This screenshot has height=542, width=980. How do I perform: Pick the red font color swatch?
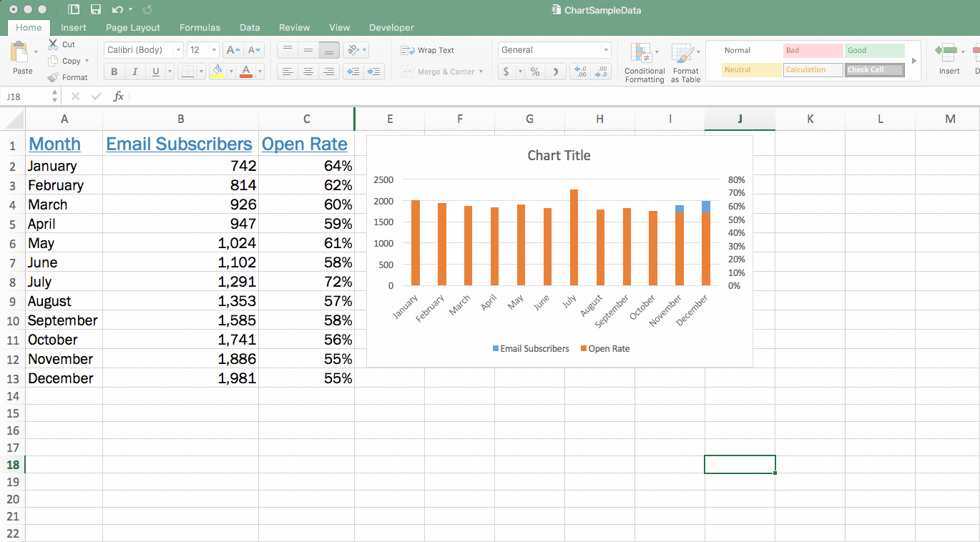click(x=245, y=74)
